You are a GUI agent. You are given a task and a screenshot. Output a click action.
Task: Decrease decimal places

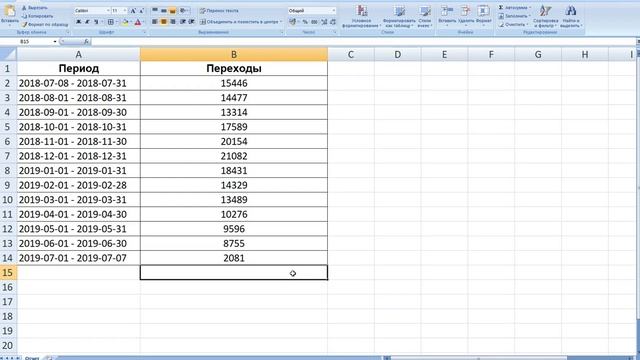(333, 22)
